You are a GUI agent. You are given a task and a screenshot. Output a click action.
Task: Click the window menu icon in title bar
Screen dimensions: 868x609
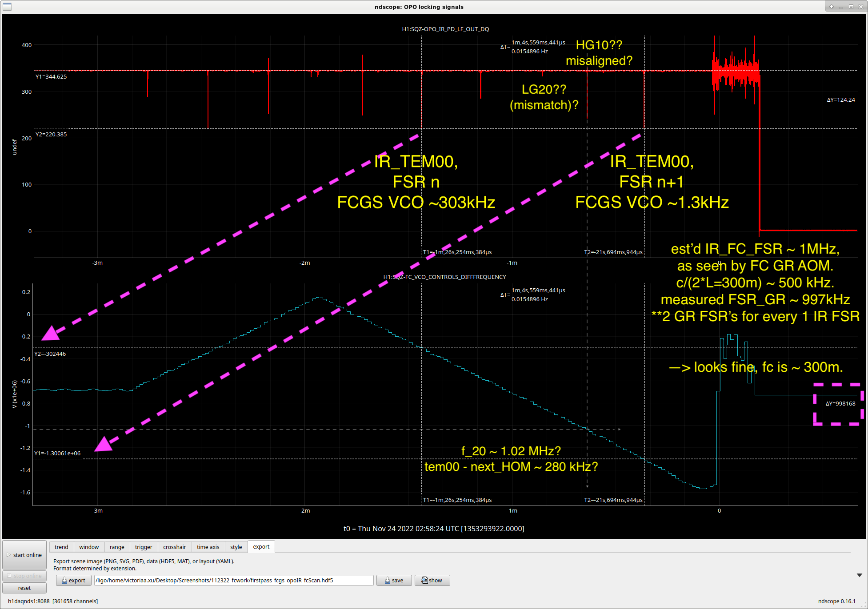pos(7,7)
